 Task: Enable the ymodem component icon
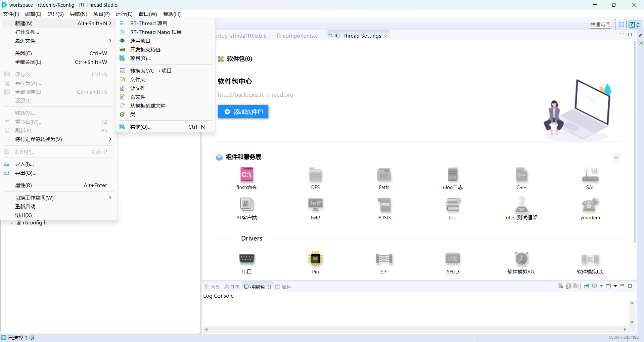(x=590, y=204)
